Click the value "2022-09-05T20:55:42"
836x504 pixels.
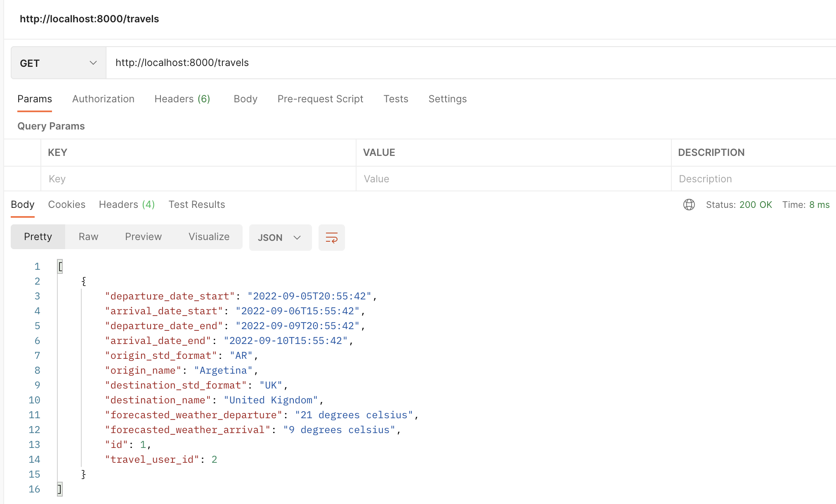click(x=309, y=296)
